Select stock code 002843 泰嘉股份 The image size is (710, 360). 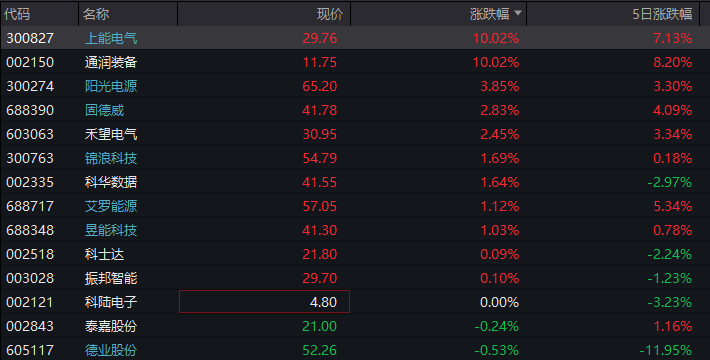click(x=30, y=326)
